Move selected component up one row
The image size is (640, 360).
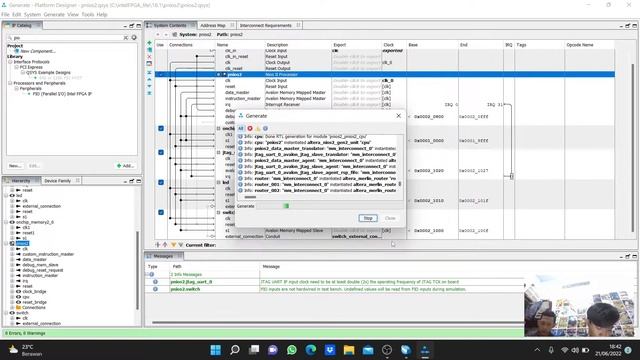click(149, 79)
